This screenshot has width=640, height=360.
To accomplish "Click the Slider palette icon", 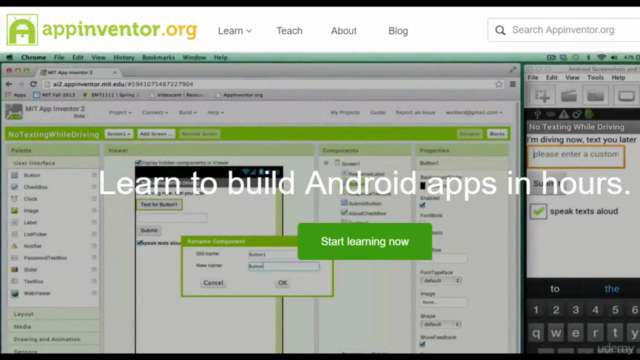I will (15, 270).
